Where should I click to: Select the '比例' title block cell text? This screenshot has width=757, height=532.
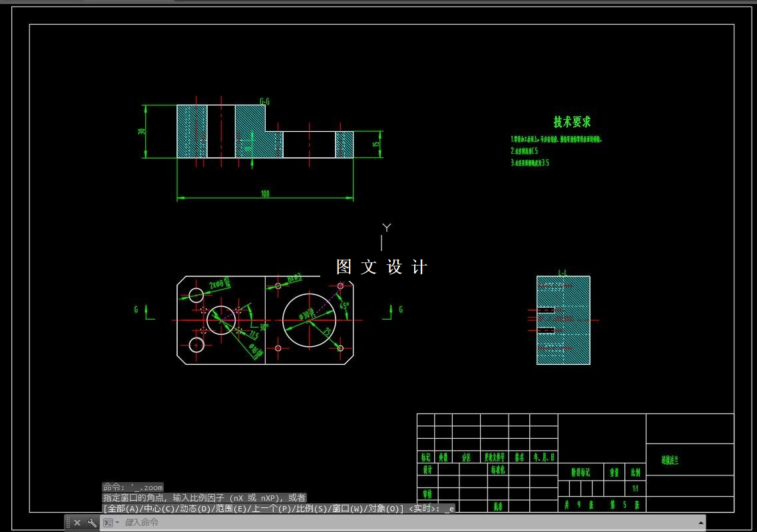(635, 472)
